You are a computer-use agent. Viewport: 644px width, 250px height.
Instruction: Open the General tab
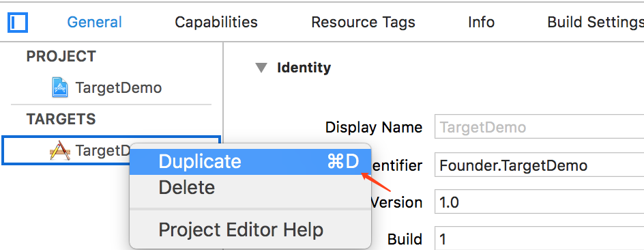click(94, 23)
